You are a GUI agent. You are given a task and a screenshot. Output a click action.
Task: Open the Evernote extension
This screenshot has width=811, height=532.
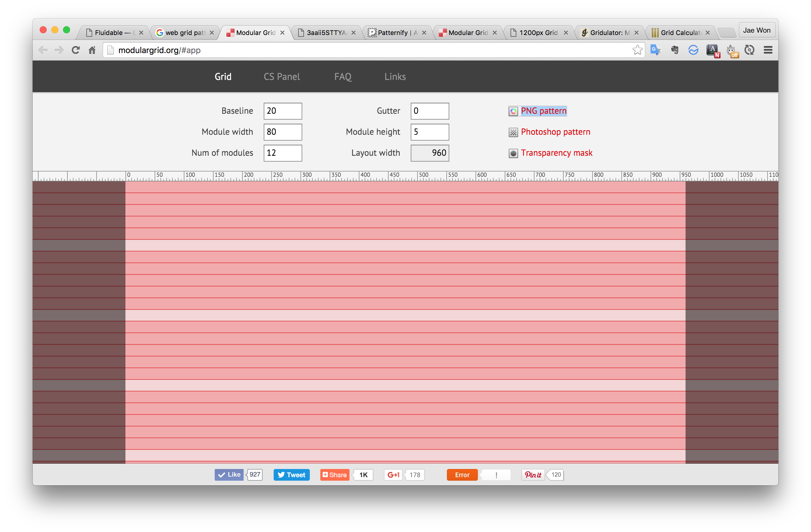[674, 50]
